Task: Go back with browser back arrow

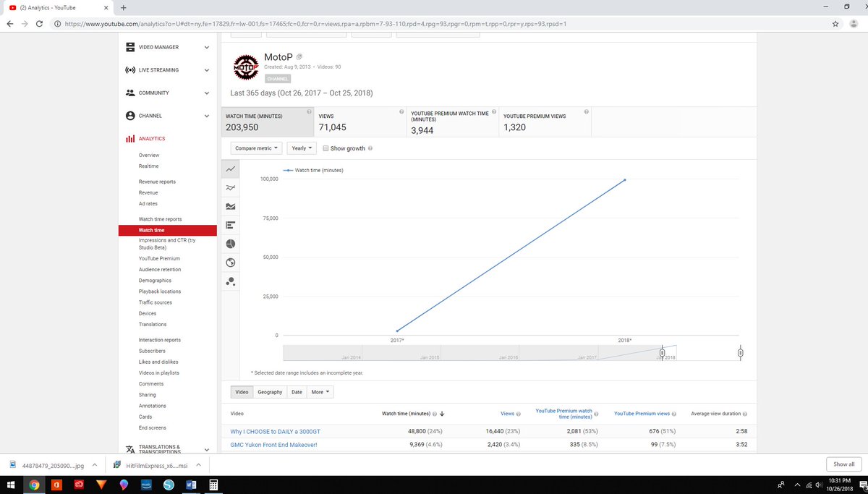Action: pos(9,23)
